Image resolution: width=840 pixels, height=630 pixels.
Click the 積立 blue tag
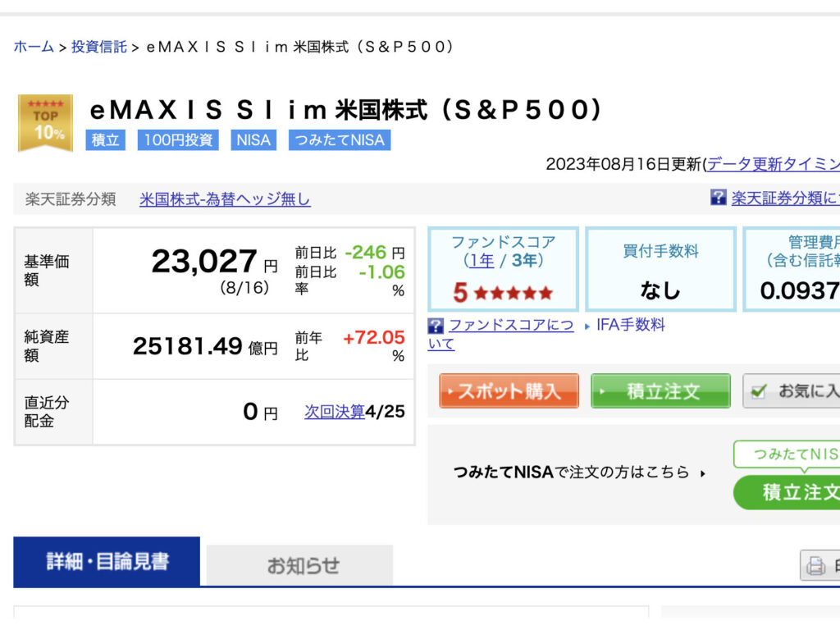click(x=105, y=140)
